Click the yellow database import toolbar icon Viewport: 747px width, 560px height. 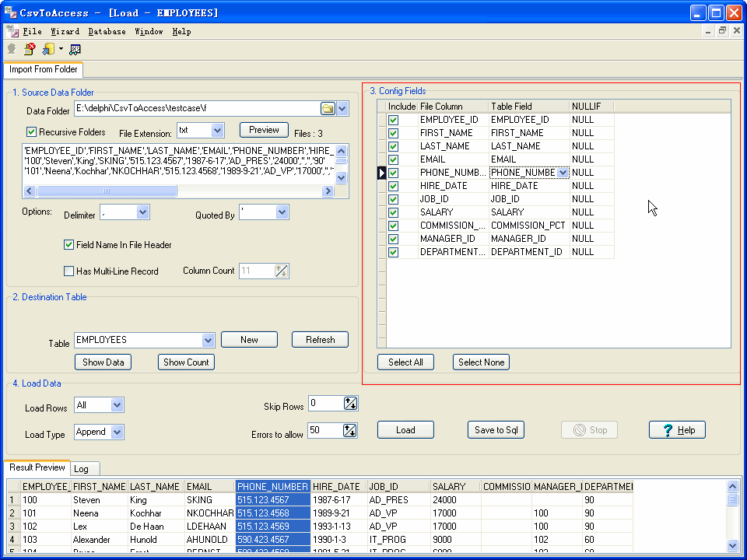[x=48, y=49]
